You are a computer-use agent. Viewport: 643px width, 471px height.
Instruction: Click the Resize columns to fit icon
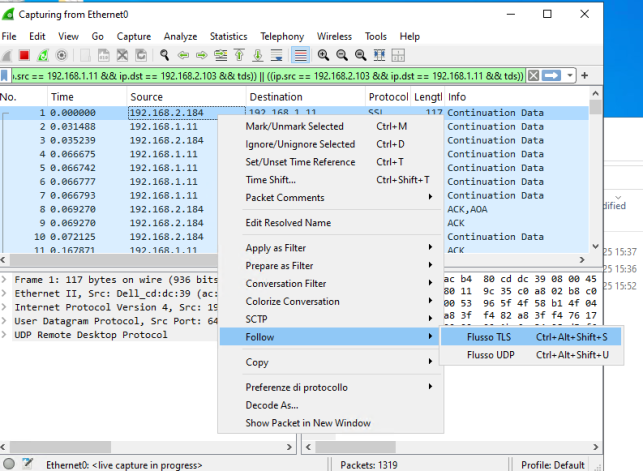[x=379, y=55]
